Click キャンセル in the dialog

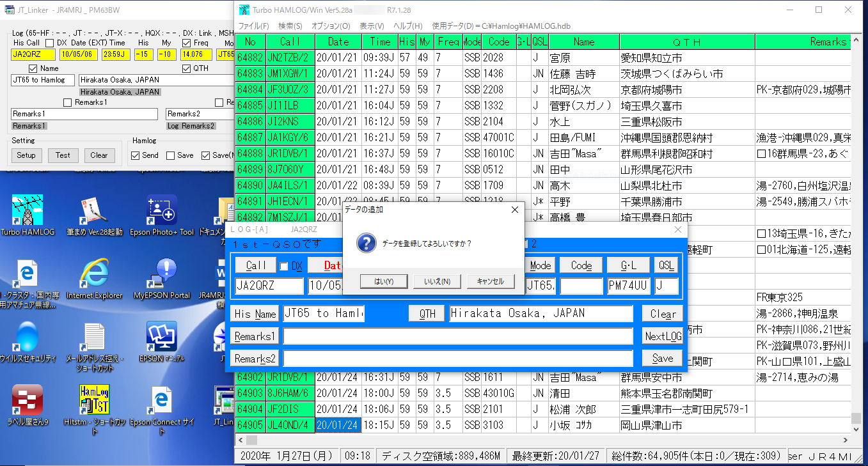(x=491, y=281)
